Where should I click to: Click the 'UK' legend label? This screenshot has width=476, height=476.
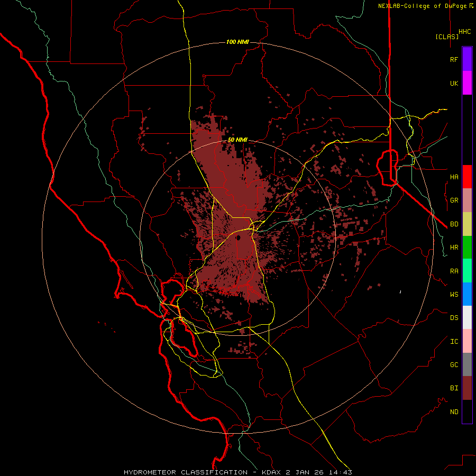click(454, 83)
